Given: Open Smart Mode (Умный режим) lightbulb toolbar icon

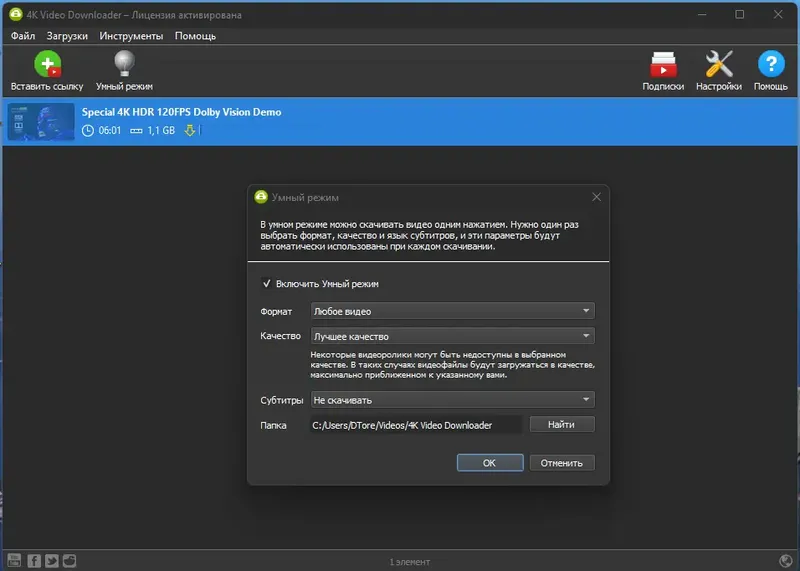Looking at the screenshot, I should (x=124, y=64).
